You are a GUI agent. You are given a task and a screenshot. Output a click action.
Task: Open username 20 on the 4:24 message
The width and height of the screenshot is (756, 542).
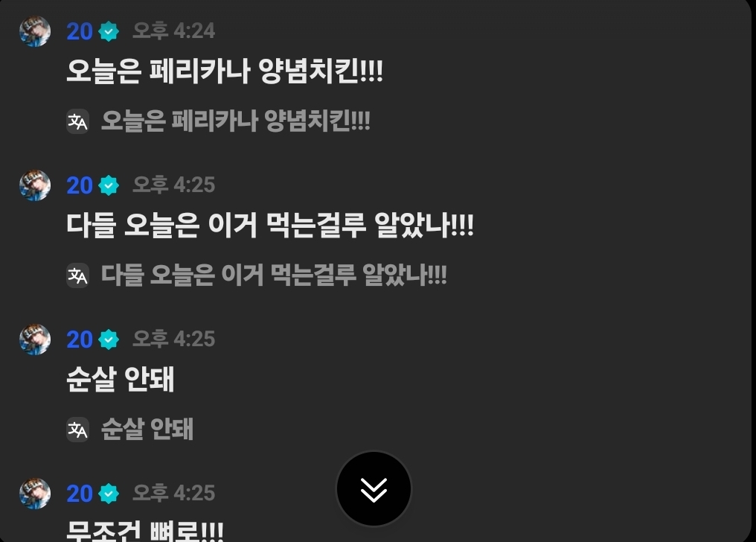pyautogui.click(x=80, y=31)
